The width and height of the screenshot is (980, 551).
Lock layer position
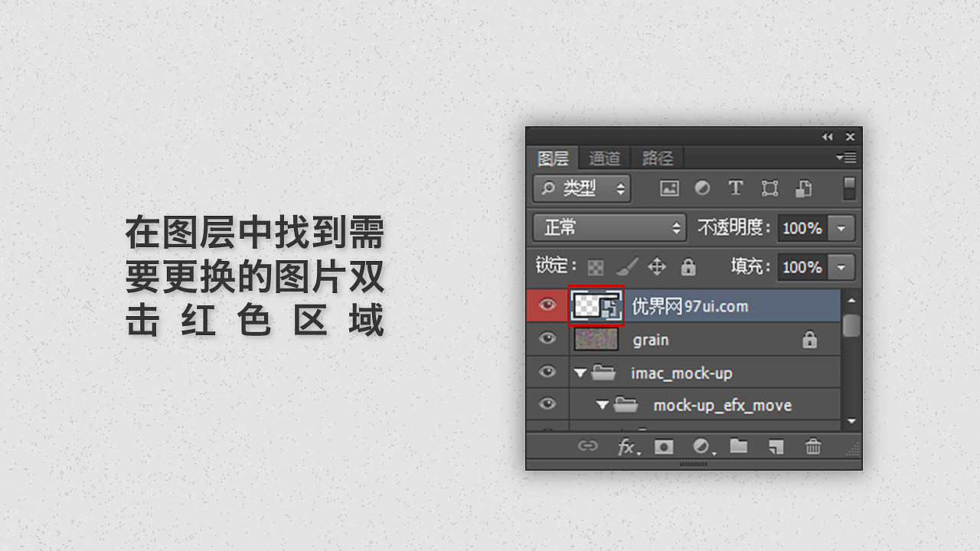pos(657,266)
